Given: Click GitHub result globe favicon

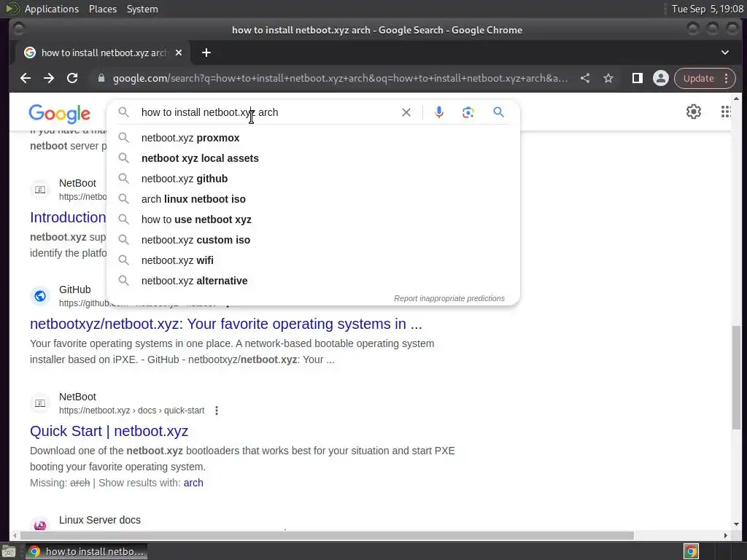Looking at the screenshot, I should pos(40,296).
